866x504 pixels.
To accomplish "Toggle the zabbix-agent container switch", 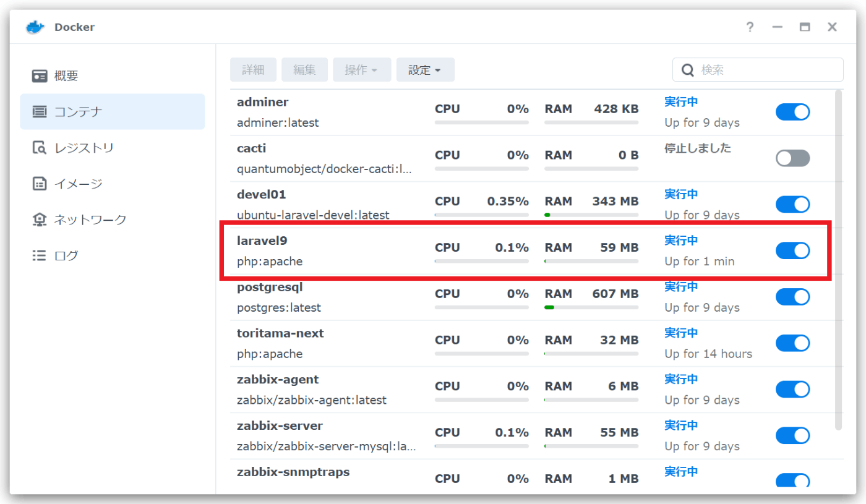I will [792, 389].
